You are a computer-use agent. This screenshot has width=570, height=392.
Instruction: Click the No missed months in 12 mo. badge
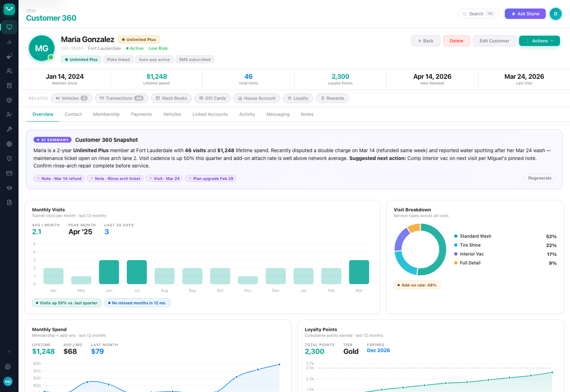click(x=137, y=303)
